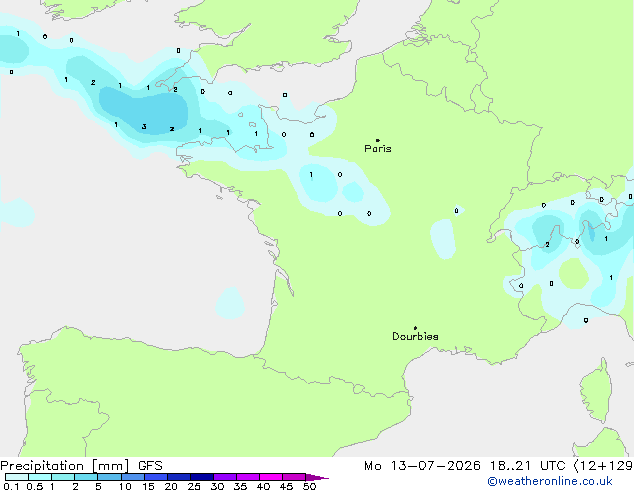The width and height of the screenshot is (634, 490).
Task: Click the '0.5' legend scale label
Action: pyautogui.click(x=35, y=486)
